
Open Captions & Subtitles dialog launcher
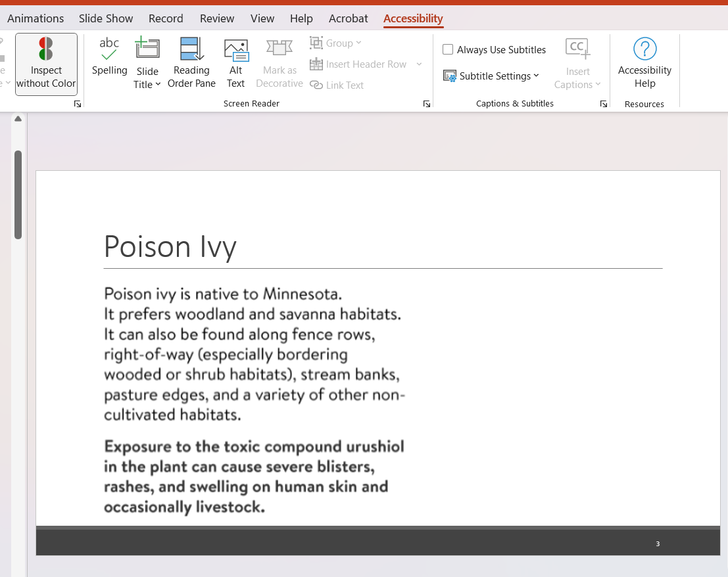603,104
